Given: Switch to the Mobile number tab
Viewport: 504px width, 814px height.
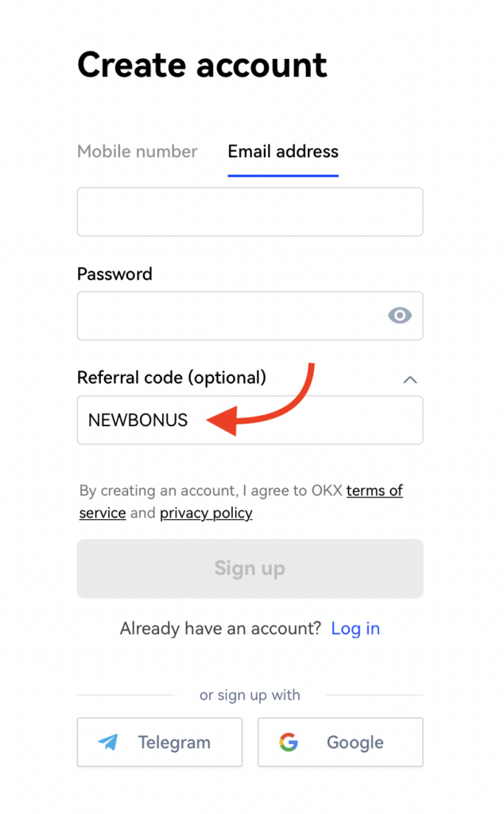Looking at the screenshot, I should 137,152.
